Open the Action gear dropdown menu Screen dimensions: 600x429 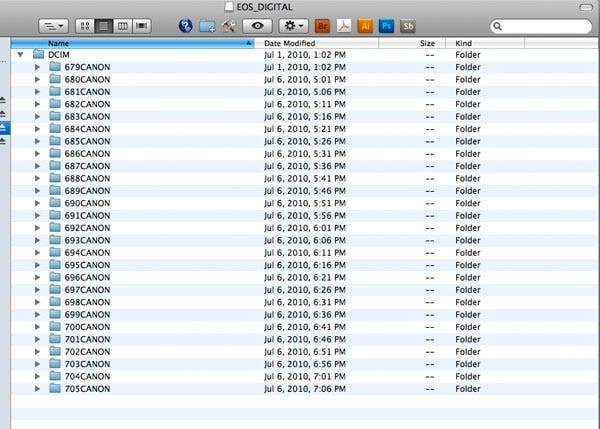click(294, 26)
